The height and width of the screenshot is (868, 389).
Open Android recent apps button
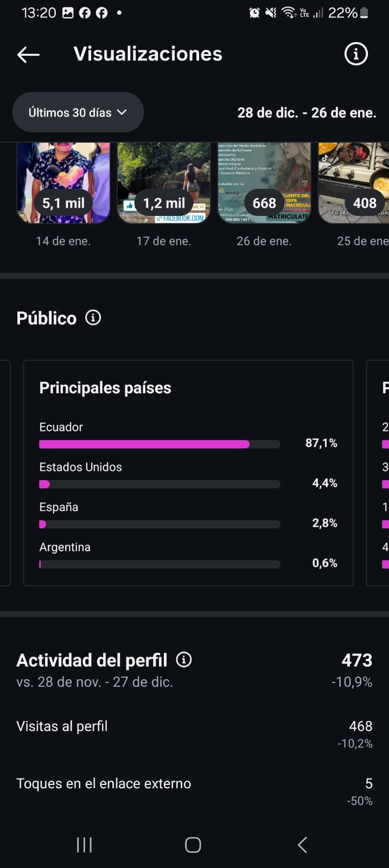click(x=84, y=845)
